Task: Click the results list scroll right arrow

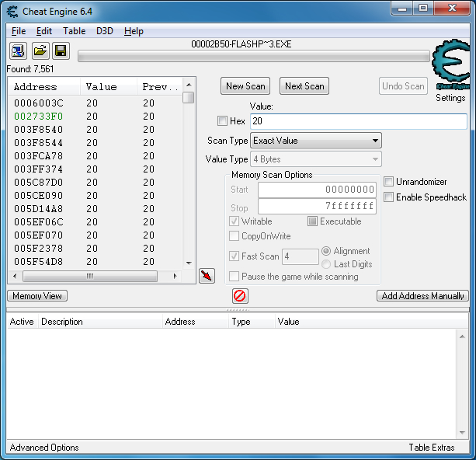Action: tap(175, 276)
